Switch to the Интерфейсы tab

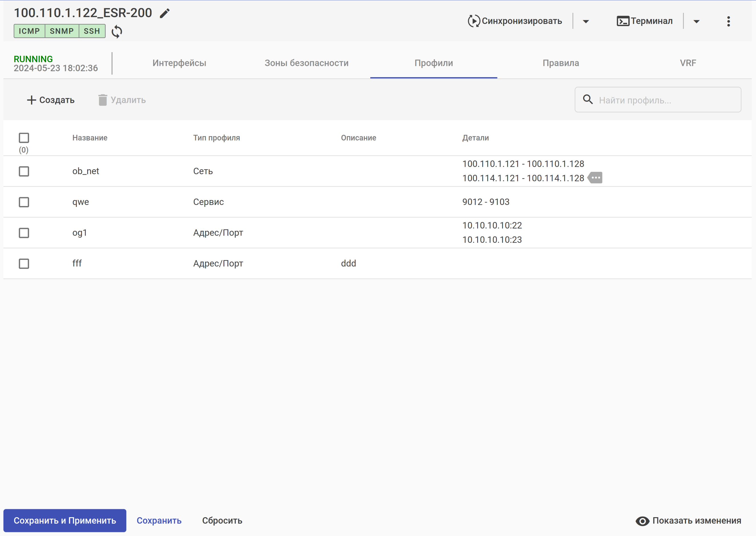coord(179,63)
